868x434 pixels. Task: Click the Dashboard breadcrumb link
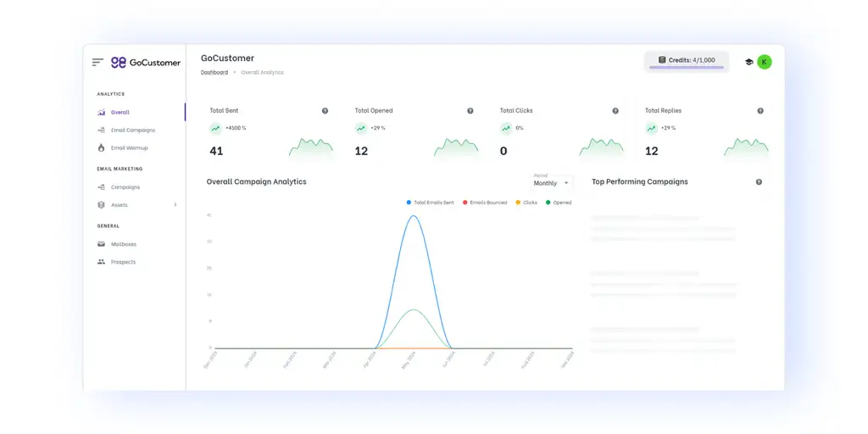(x=214, y=73)
